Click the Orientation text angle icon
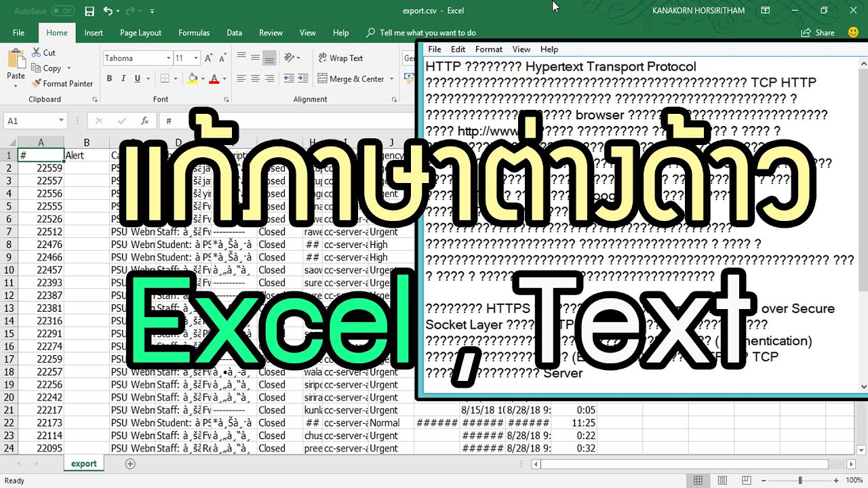 (x=290, y=58)
